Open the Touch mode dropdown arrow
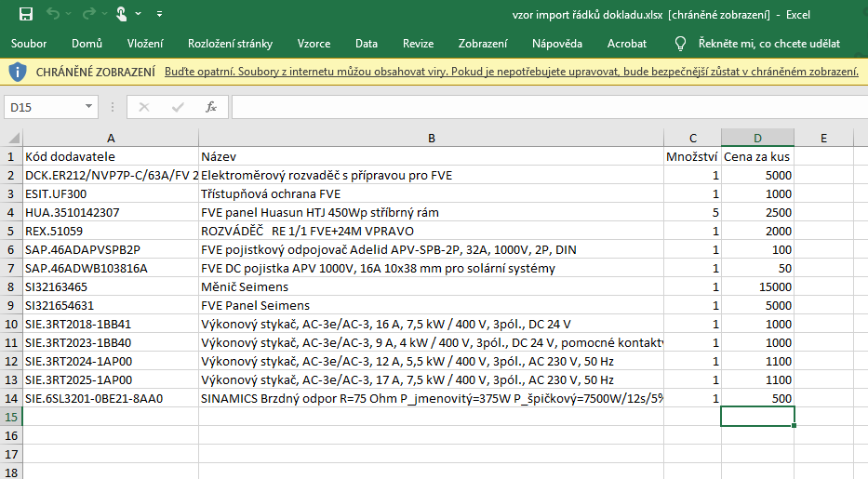868x479 pixels. [139, 13]
